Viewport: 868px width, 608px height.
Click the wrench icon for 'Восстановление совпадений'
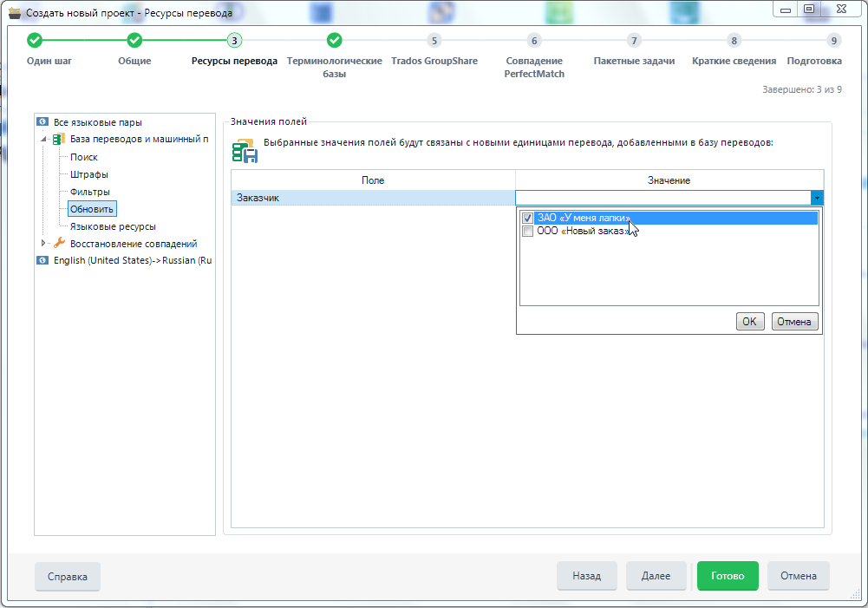(59, 244)
